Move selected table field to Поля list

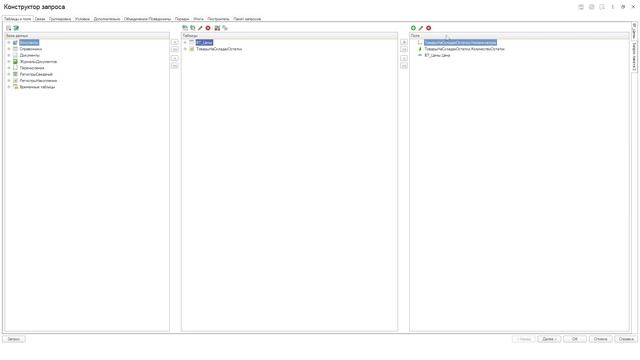404,42
